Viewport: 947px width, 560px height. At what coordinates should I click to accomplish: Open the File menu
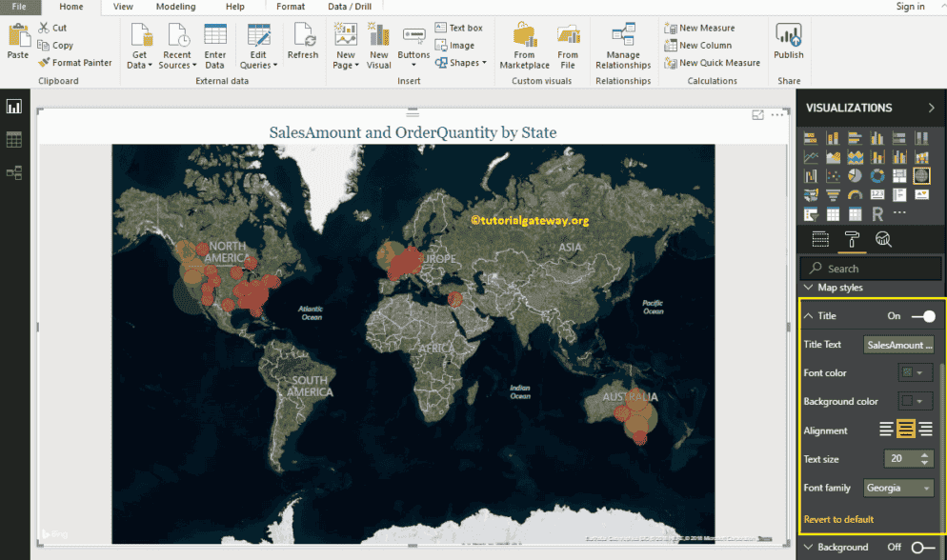(x=19, y=7)
